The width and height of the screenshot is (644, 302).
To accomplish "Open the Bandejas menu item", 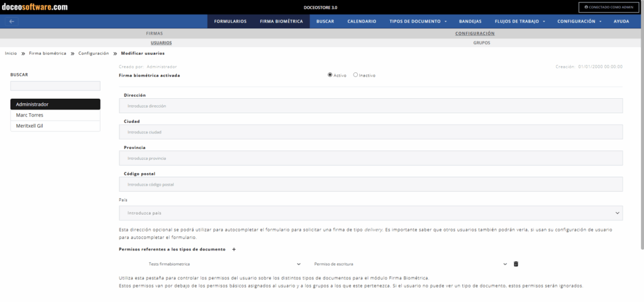I will pyautogui.click(x=470, y=21).
